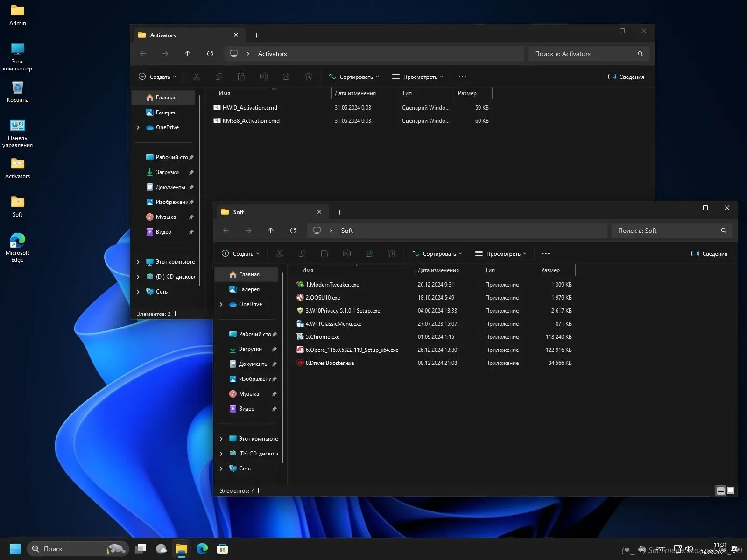Refresh the Soft folder view
The height and width of the screenshot is (560, 747).
point(293,231)
